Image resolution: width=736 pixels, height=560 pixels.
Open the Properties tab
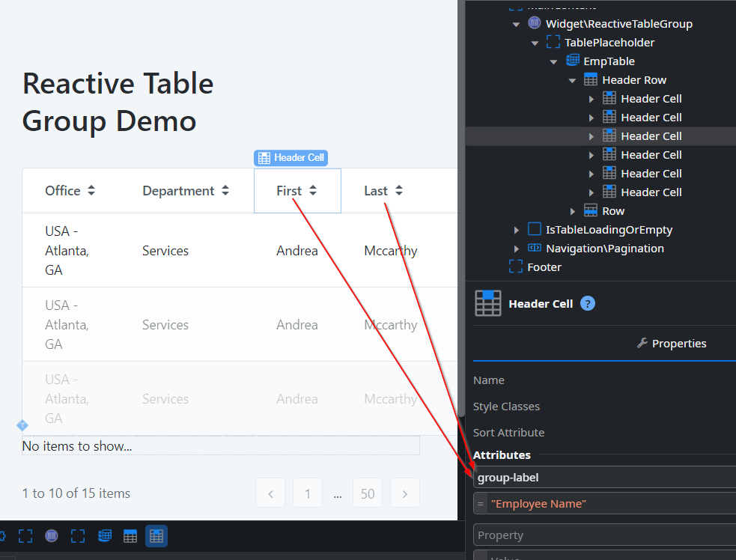[672, 344]
